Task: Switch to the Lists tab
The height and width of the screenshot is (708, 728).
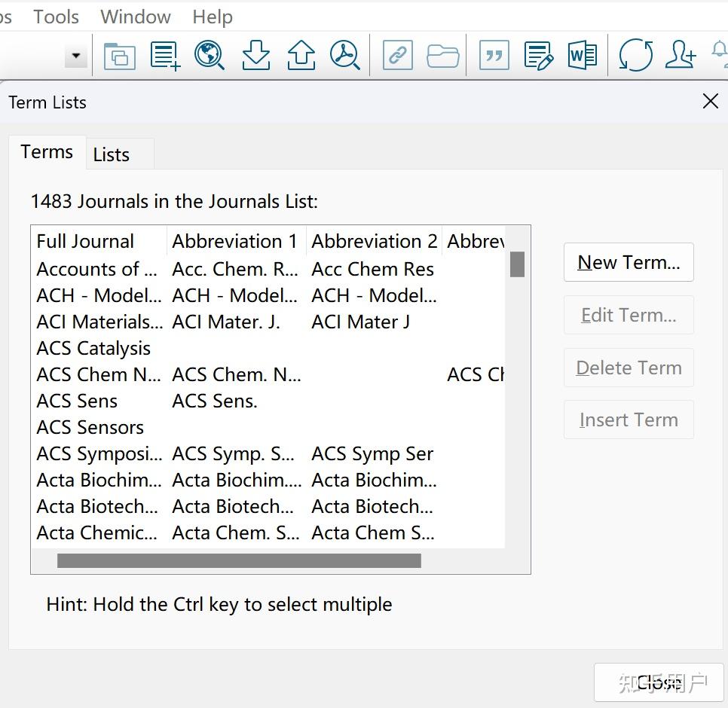Action: click(x=112, y=154)
